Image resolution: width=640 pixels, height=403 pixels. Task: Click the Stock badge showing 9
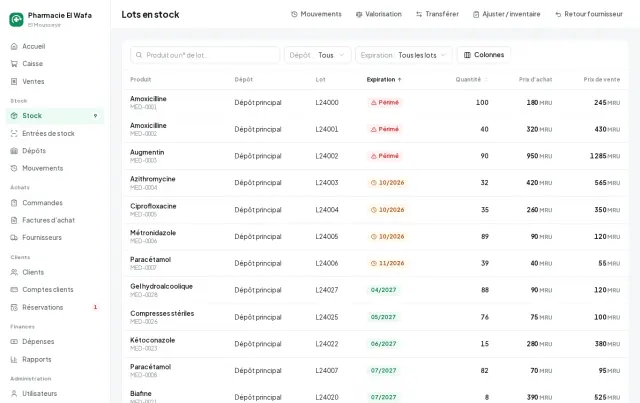click(x=95, y=116)
